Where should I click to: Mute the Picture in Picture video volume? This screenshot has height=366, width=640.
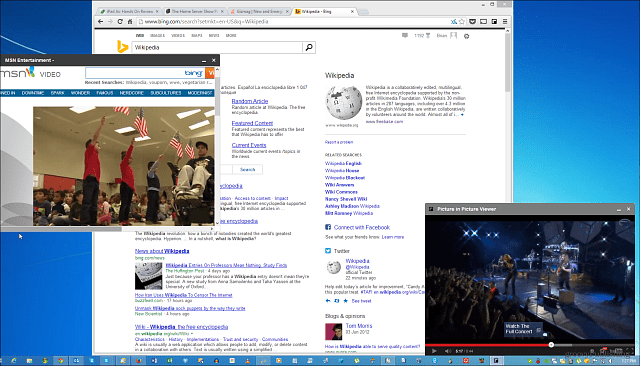[x=447, y=351]
